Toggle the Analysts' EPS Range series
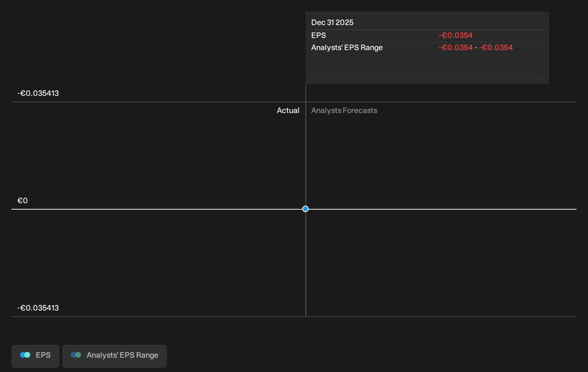Screen dimensions: 588x372 tap(115, 356)
